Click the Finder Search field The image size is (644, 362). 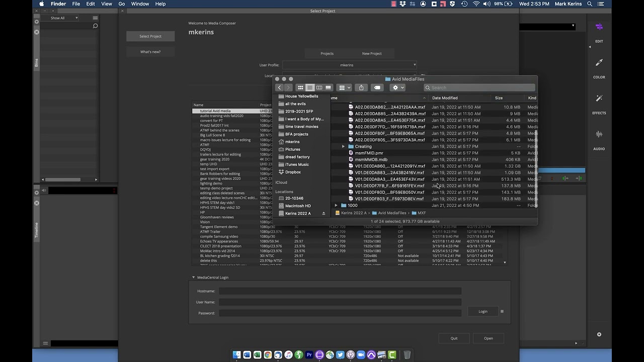click(479, 87)
